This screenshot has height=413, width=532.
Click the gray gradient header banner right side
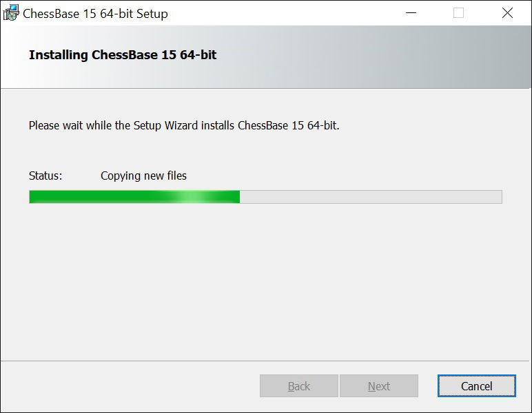point(441,57)
